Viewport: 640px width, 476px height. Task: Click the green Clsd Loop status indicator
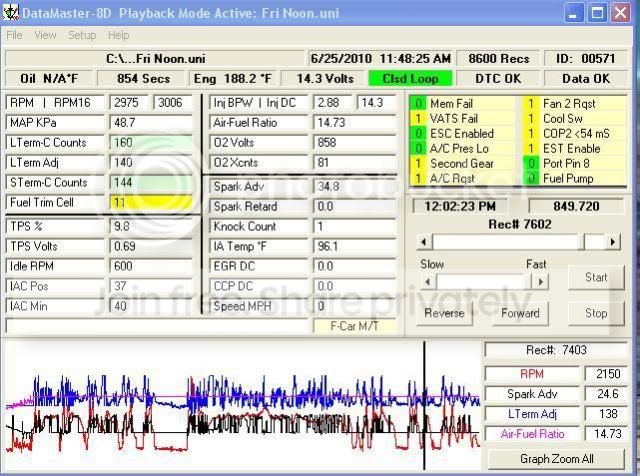(x=410, y=78)
